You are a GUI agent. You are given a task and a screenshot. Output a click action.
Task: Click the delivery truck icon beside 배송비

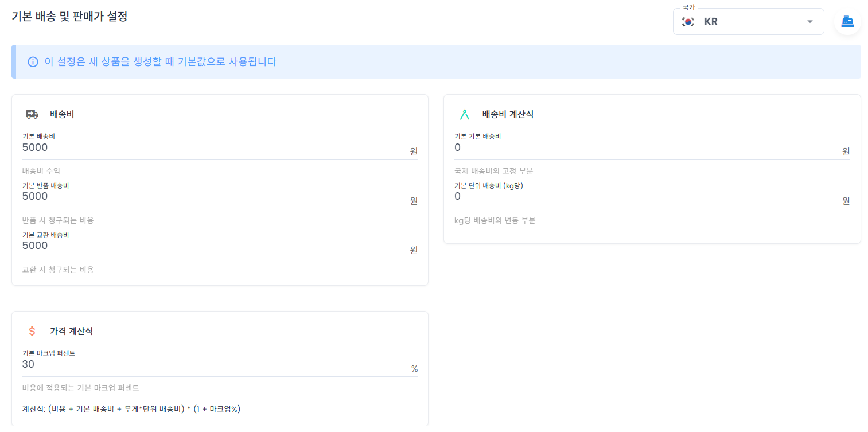(x=32, y=114)
